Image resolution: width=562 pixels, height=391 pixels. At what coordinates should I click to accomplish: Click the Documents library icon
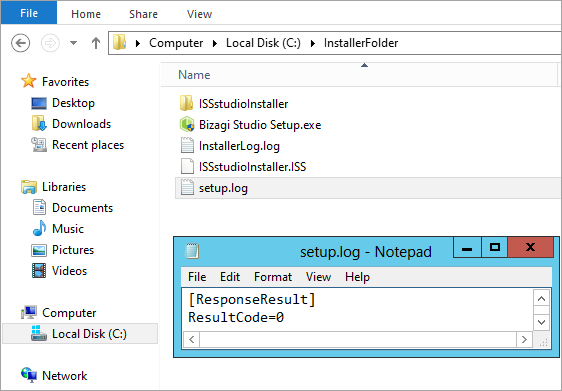(39, 208)
